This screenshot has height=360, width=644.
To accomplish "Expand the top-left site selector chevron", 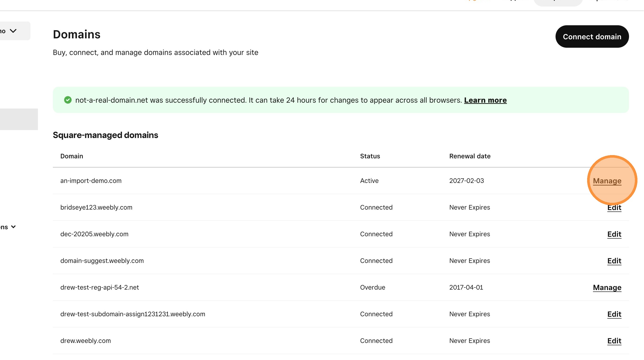I will tap(13, 31).
